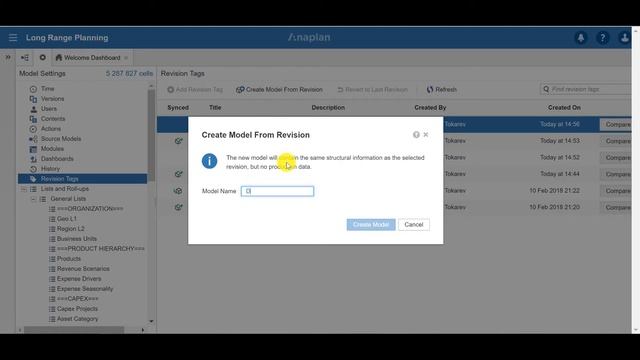The image size is (640, 360).
Task: Open Dashboards in Model Settings
Action: [x=57, y=159]
